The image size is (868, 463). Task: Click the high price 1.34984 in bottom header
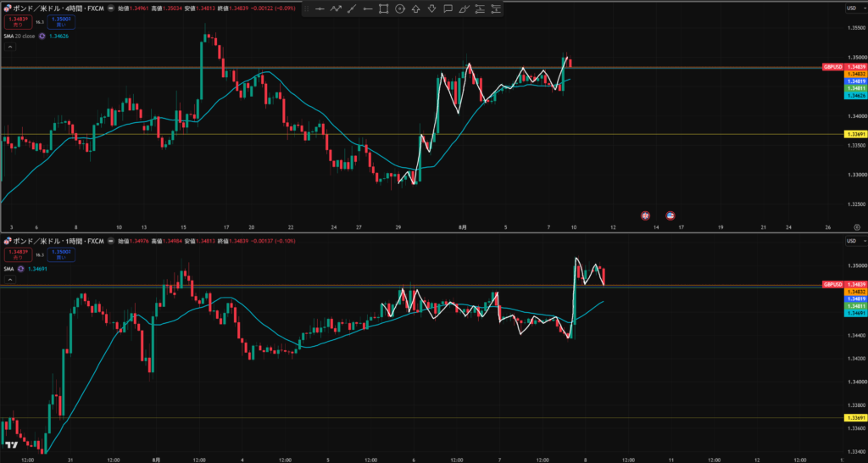coord(173,241)
